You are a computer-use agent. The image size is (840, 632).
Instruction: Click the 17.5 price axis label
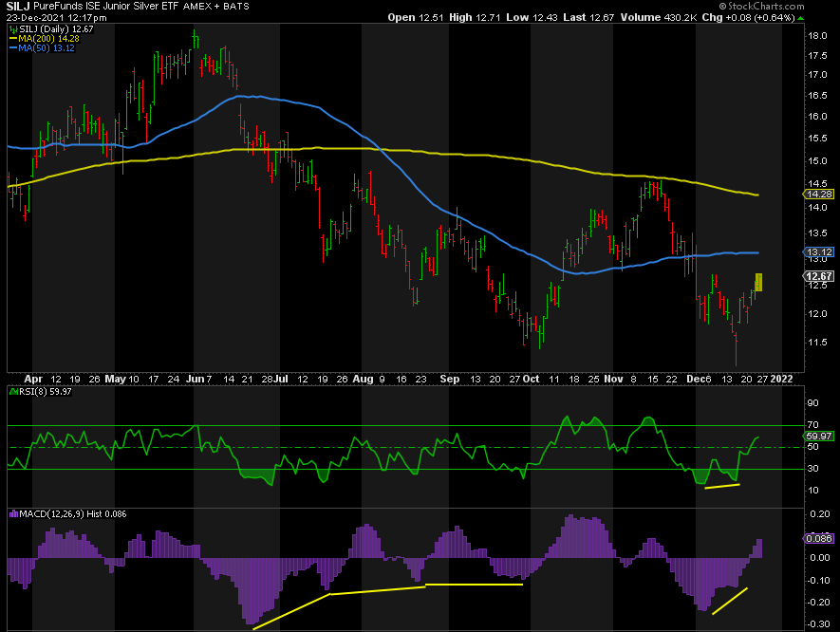click(x=817, y=56)
